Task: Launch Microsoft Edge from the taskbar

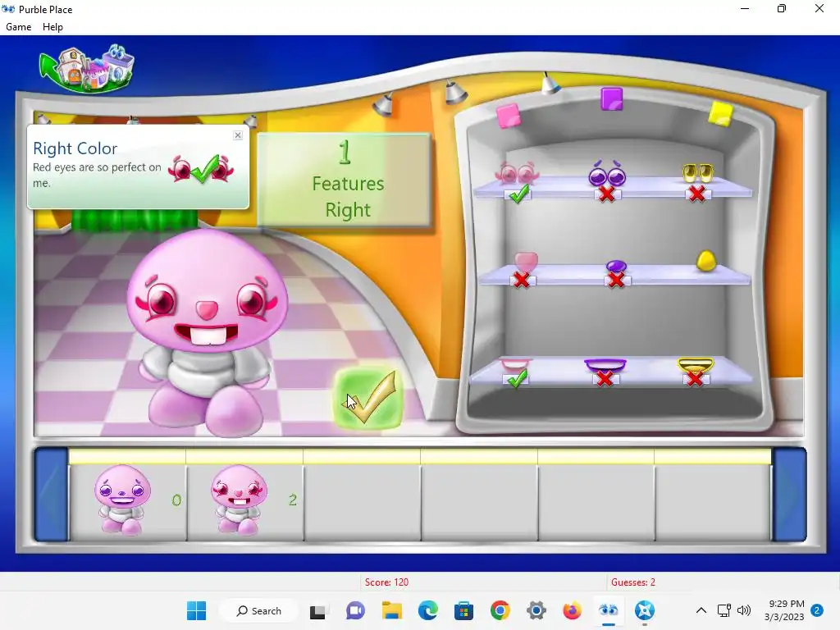Action: (427, 610)
